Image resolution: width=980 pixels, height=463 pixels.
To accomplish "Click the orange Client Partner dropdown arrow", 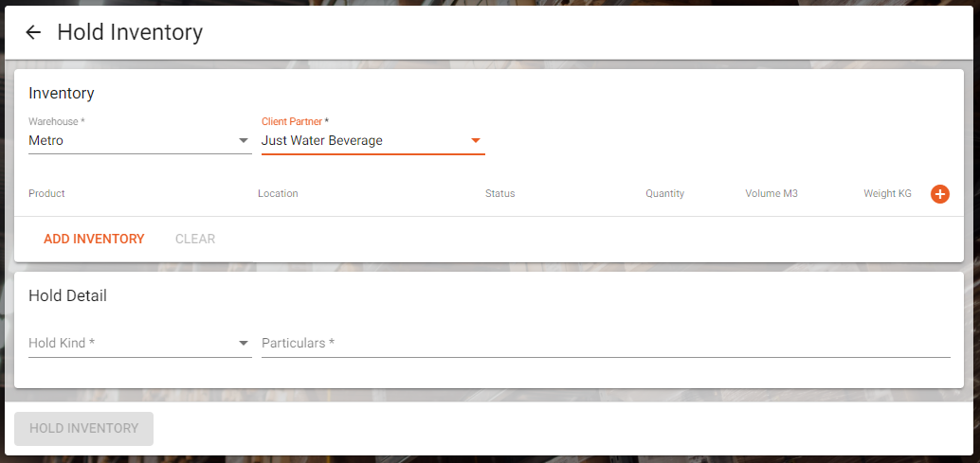I will [x=476, y=141].
